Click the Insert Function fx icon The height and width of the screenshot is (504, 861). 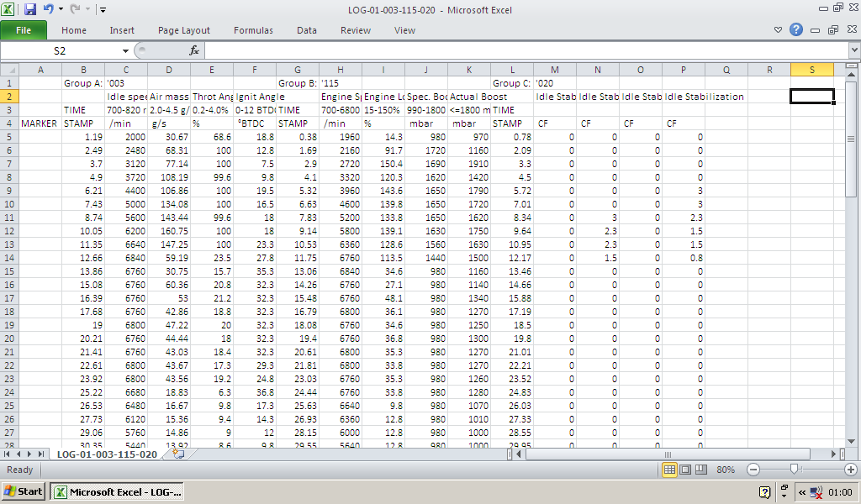193,50
